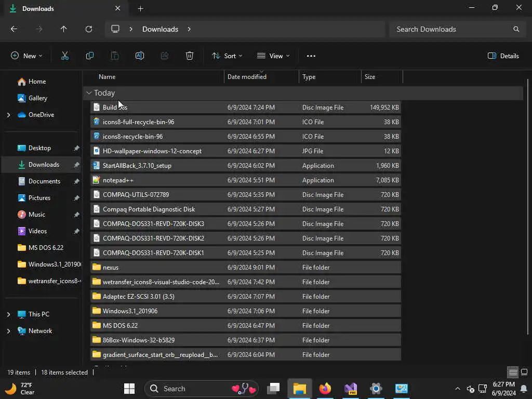Image resolution: width=532 pixels, height=399 pixels.
Task: Select COMPAQ-UTILS-072789 file
Action: [246, 195]
